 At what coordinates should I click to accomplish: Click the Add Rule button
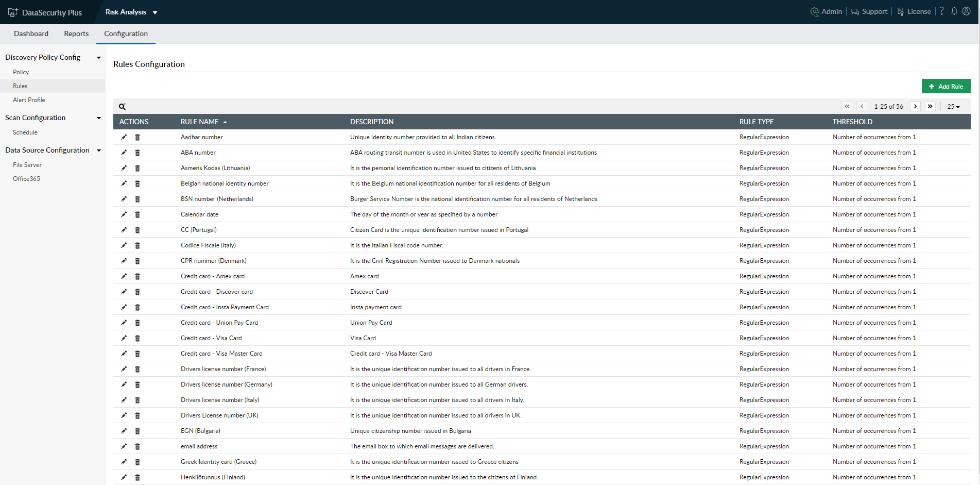click(945, 86)
